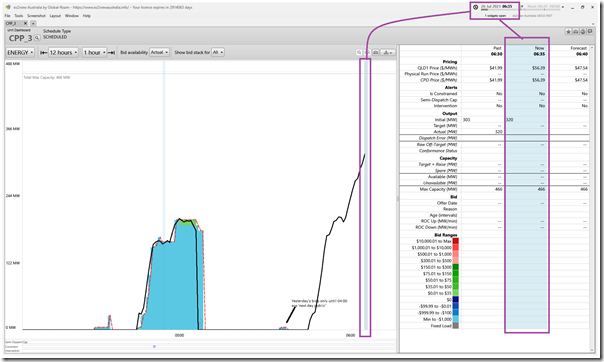Open the Tools menu

point(19,16)
